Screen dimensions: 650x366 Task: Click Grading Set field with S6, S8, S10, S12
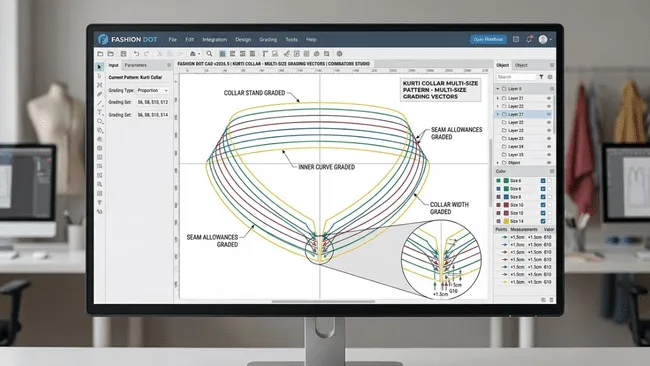[x=153, y=102]
